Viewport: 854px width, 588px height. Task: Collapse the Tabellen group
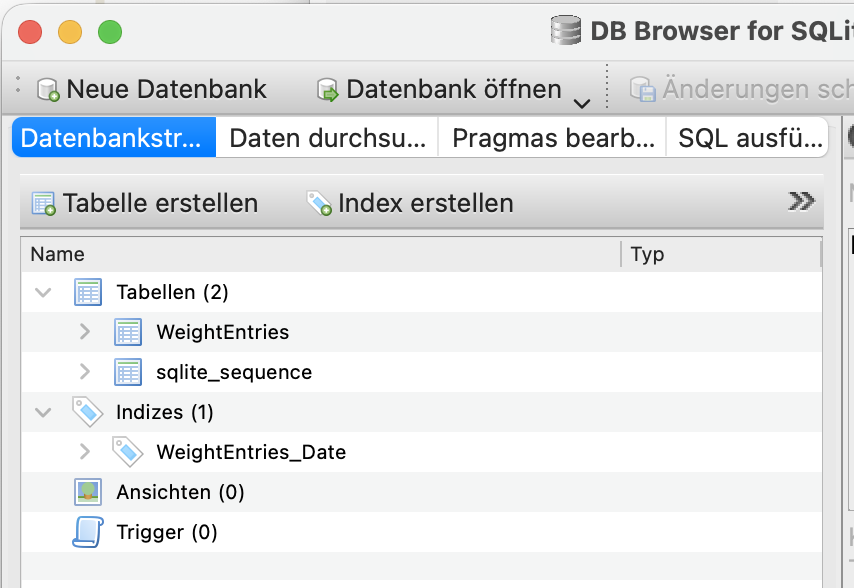[42, 292]
